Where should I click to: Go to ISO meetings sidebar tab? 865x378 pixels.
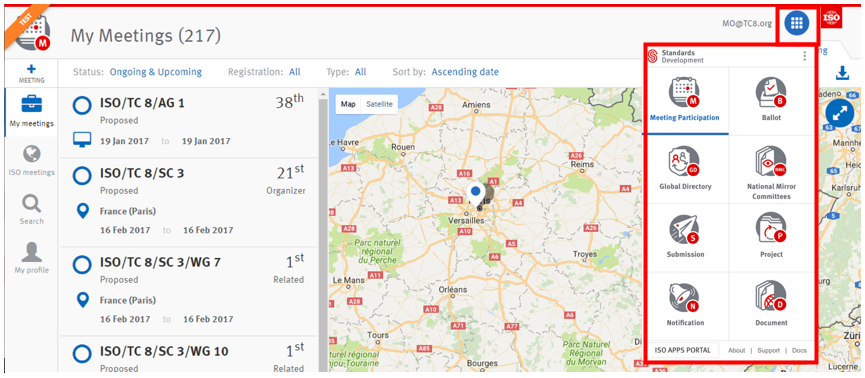(x=31, y=161)
